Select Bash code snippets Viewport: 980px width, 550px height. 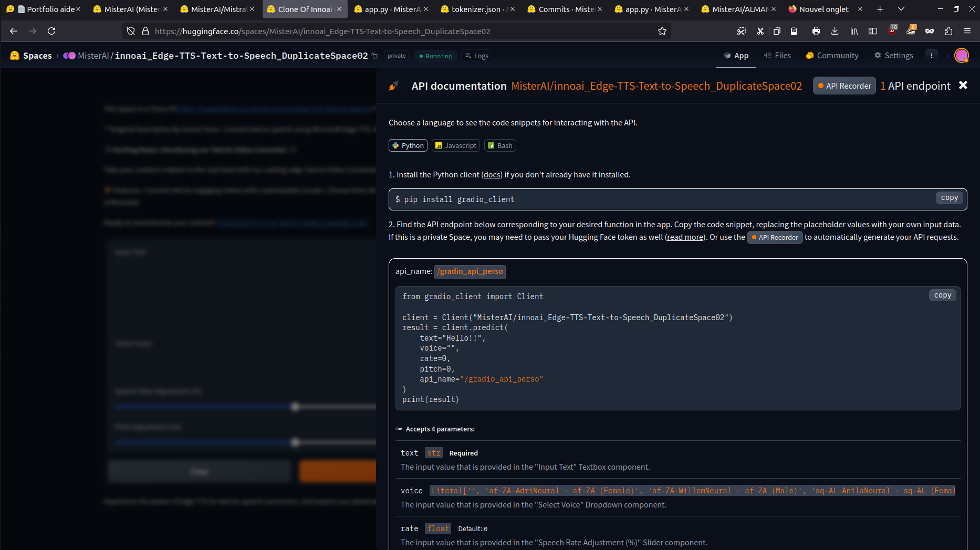click(x=500, y=145)
